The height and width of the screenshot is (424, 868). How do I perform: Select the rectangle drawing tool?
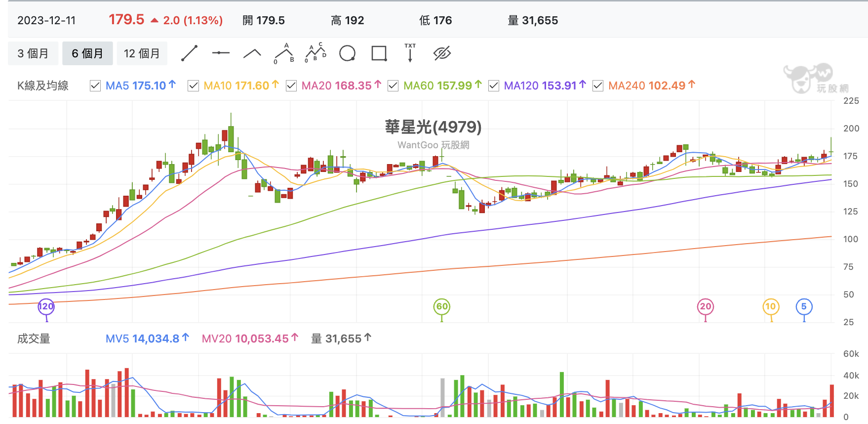pyautogui.click(x=379, y=53)
